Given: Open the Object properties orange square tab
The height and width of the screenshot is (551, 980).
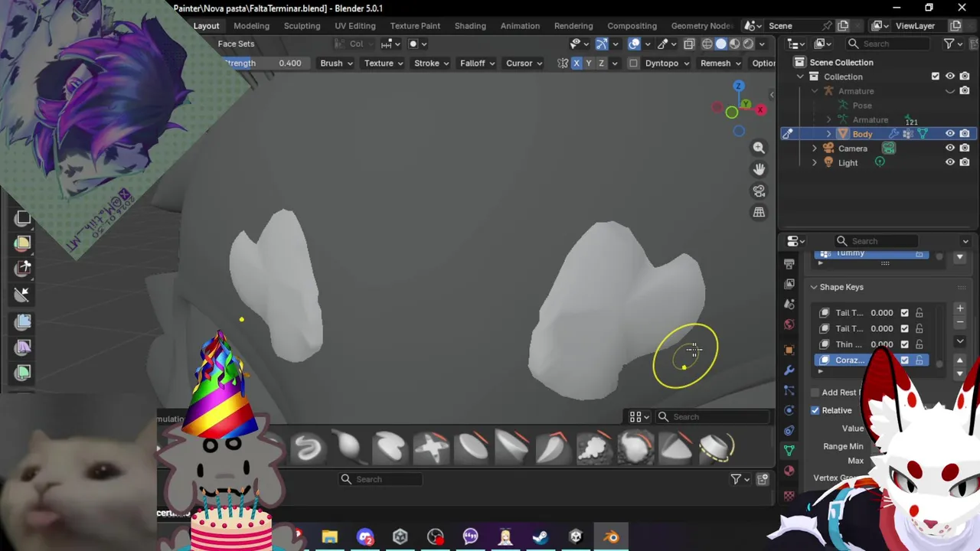Looking at the screenshot, I should 789,350.
